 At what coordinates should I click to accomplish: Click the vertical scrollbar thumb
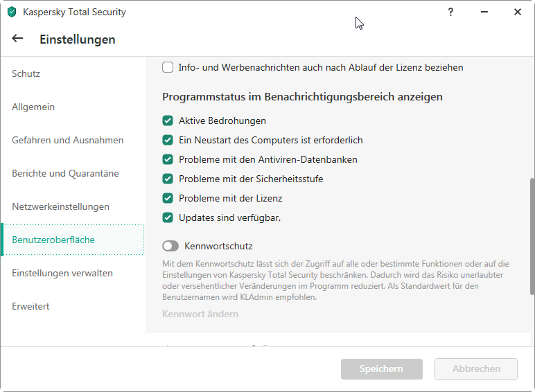tap(532, 236)
